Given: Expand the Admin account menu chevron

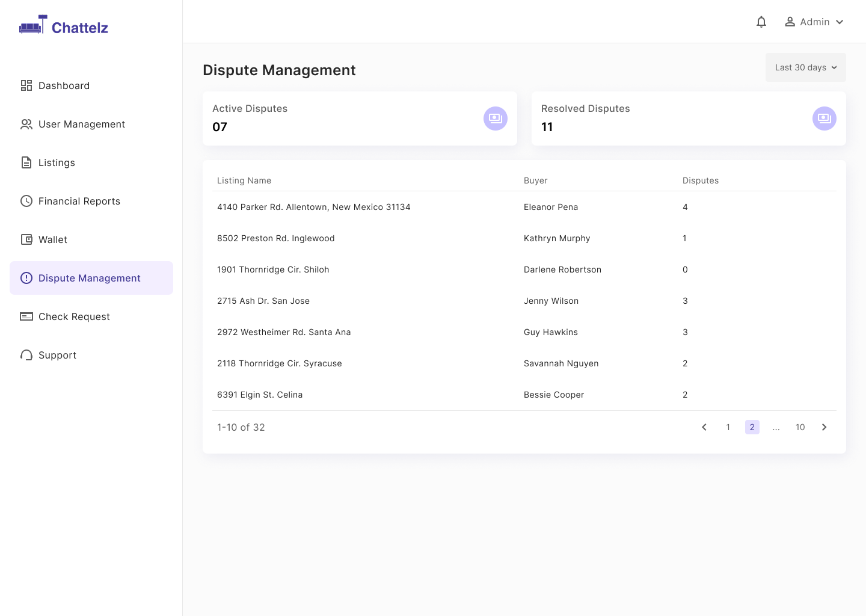Looking at the screenshot, I should pos(840,22).
